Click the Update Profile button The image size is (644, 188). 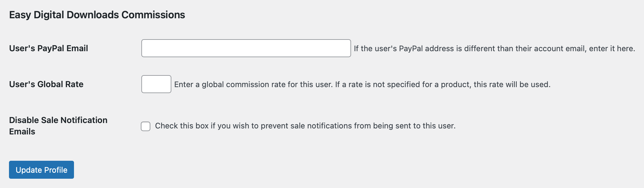point(41,170)
